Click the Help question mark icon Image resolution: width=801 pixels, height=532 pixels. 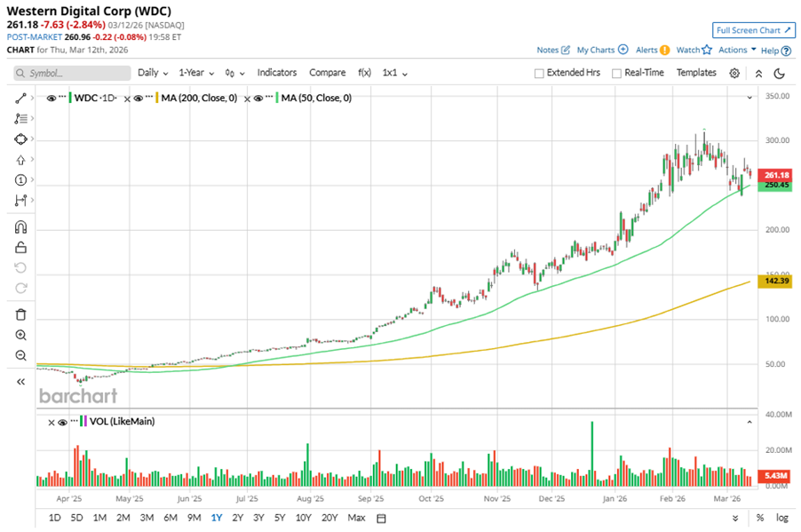[786, 51]
